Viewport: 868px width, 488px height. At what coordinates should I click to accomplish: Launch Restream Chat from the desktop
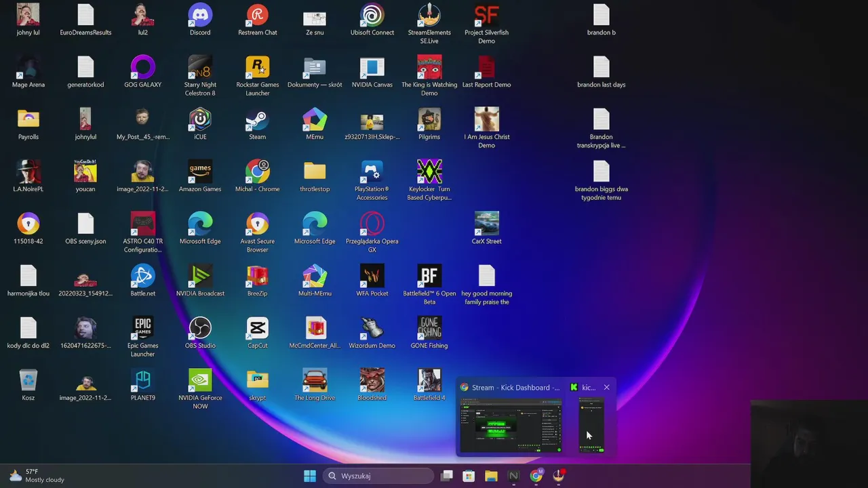258,15
